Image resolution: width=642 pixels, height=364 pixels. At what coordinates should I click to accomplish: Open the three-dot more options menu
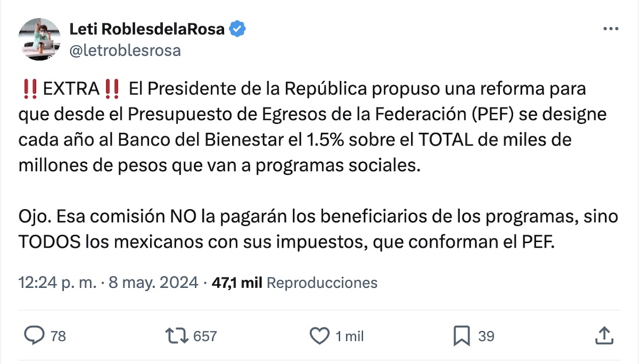coord(610,29)
